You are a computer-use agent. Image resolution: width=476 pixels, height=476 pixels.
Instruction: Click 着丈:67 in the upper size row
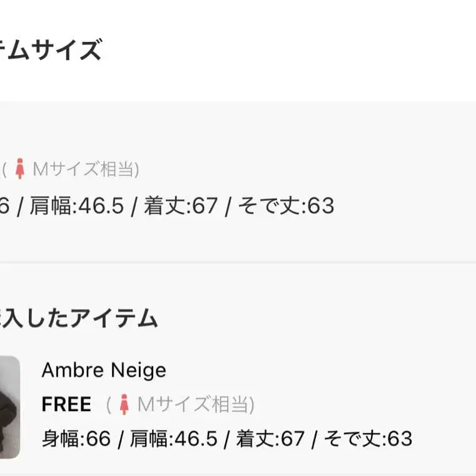point(180,206)
